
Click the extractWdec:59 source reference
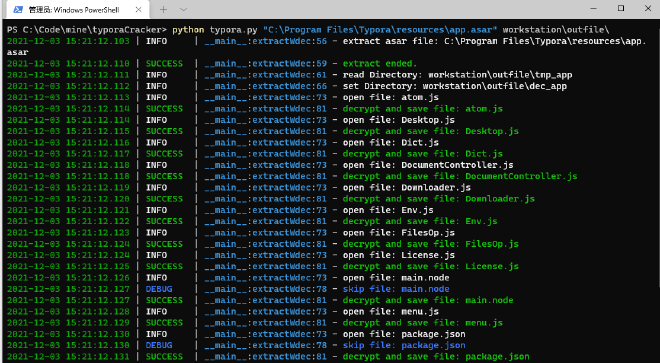click(x=289, y=64)
